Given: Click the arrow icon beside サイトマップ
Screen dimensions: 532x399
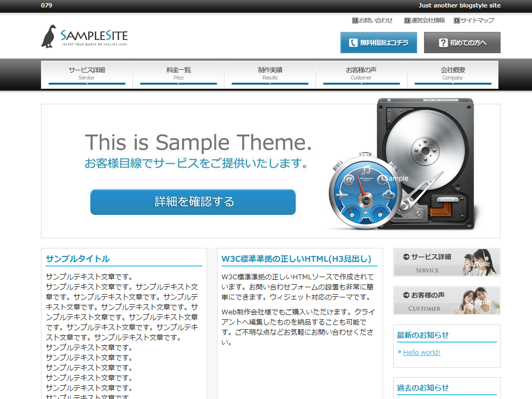Looking at the screenshot, I should click(456, 21).
